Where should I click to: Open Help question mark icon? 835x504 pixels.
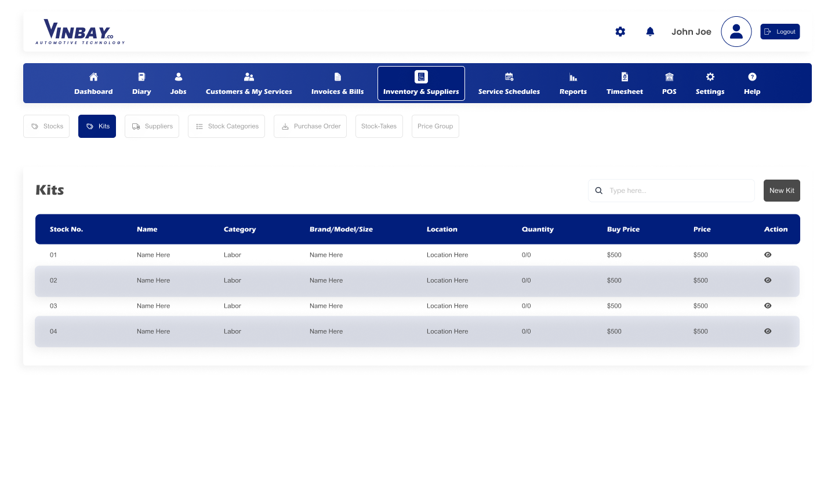(x=752, y=77)
